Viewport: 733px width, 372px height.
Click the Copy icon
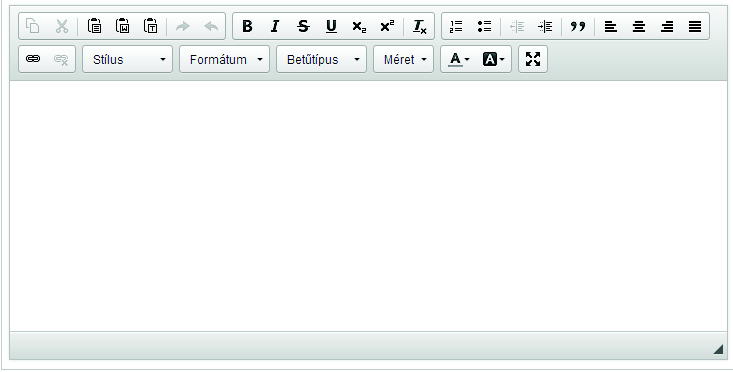point(32,26)
